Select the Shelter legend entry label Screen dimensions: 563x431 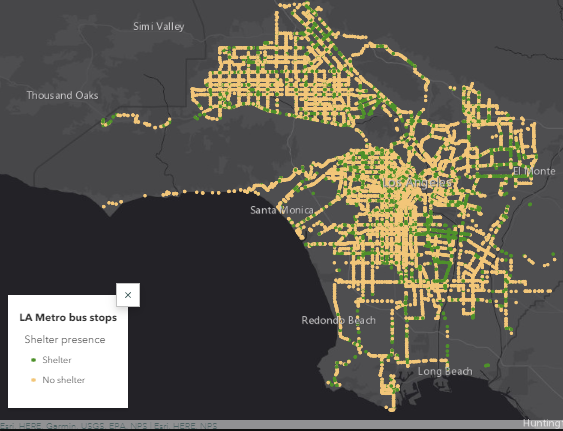[57, 360]
